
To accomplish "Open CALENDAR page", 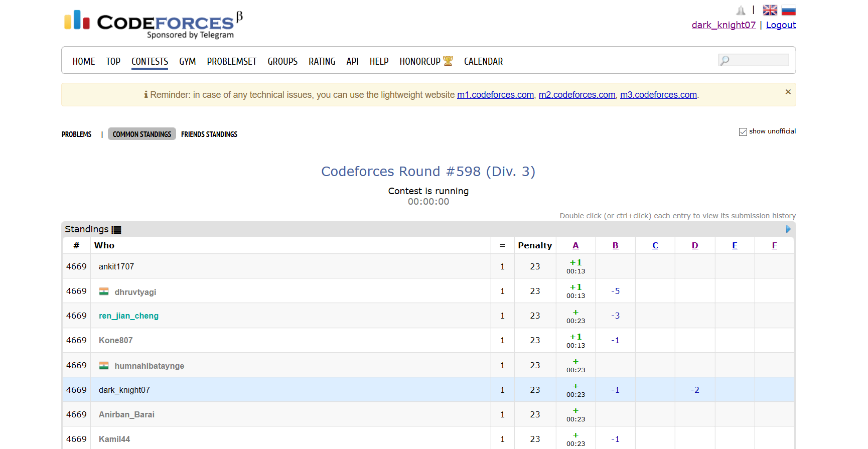I will click(483, 61).
